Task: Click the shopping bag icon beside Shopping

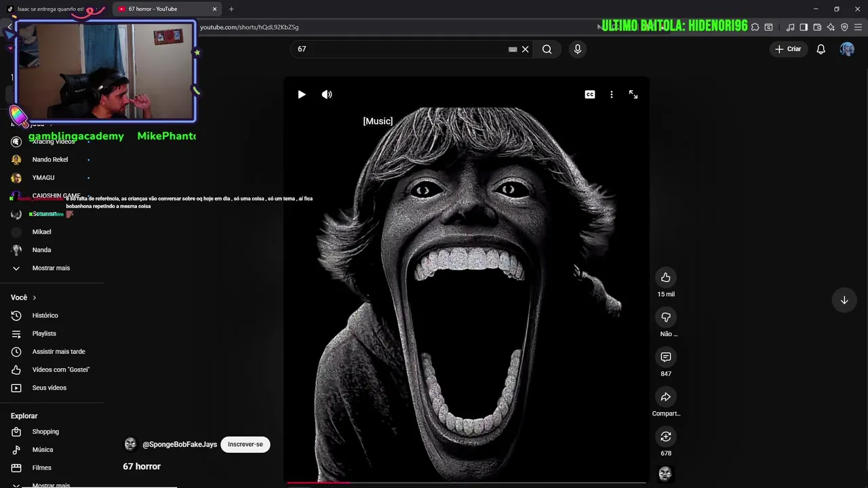Action: click(16, 432)
